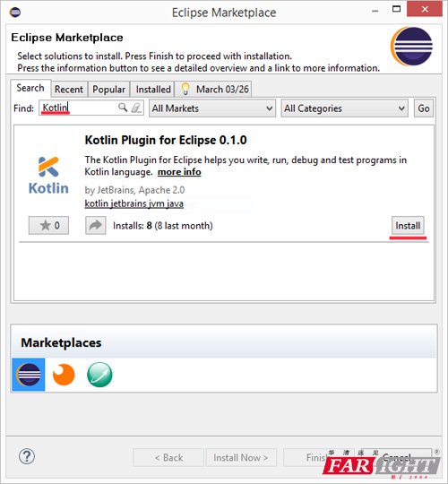
Task: Click the share arrow icon
Action: coord(96,225)
